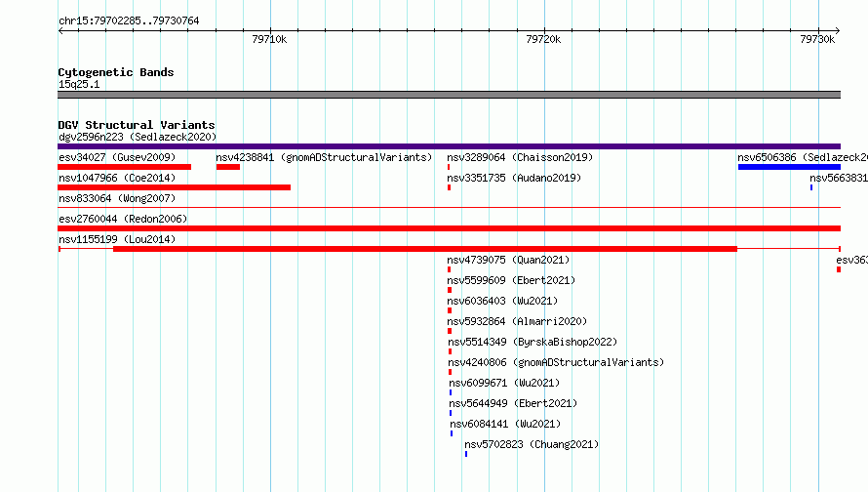The height and width of the screenshot is (492, 868).
Task: Click the nsv5599609 (Ebert2021) label
Action: pos(511,280)
